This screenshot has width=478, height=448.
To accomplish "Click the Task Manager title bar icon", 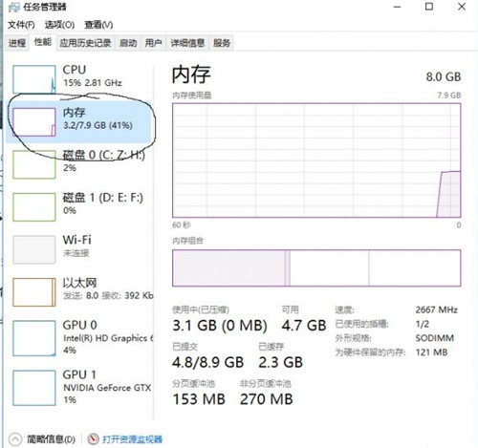I will (x=14, y=7).
